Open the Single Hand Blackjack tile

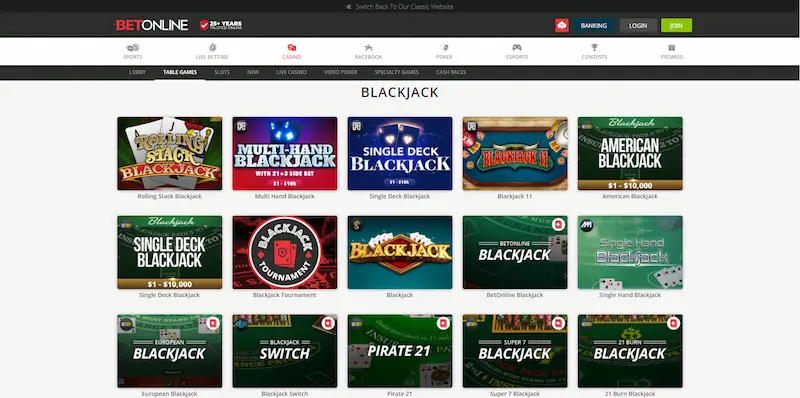tap(630, 253)
